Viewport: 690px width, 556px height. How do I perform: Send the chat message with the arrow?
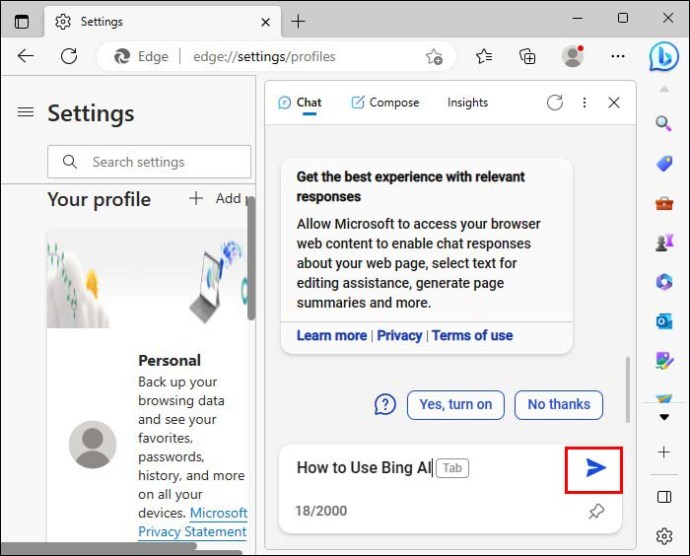click(x=595, y=468)
